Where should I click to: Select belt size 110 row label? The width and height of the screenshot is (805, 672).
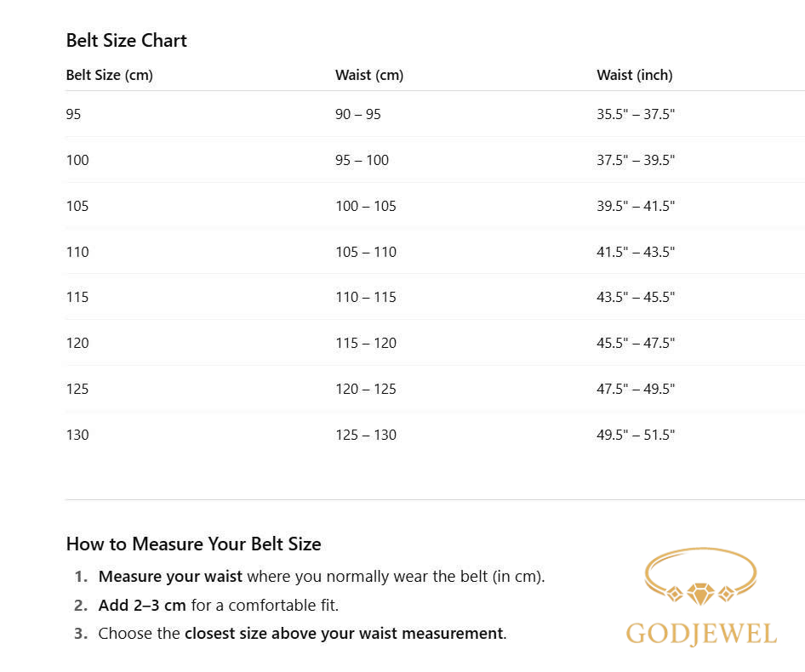pos(77,252)
